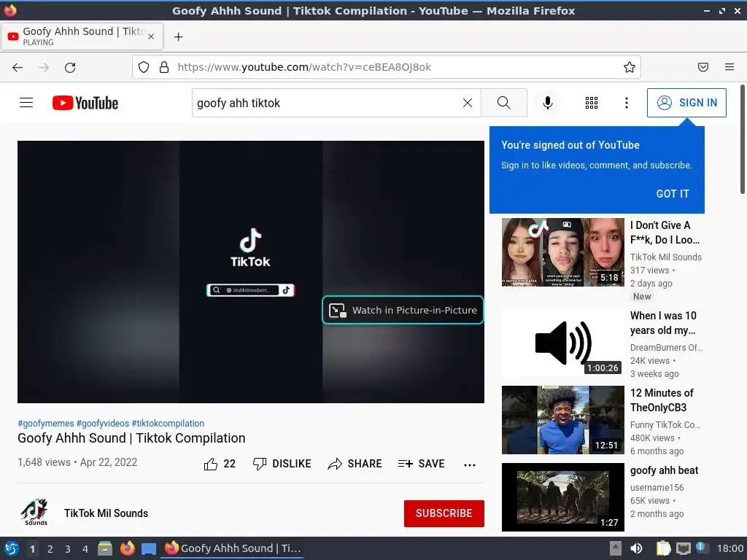Open the TikTok Mil Sounds channel name link
The width and height of the screenshot is (747, 560).
(x=107, y=513)
